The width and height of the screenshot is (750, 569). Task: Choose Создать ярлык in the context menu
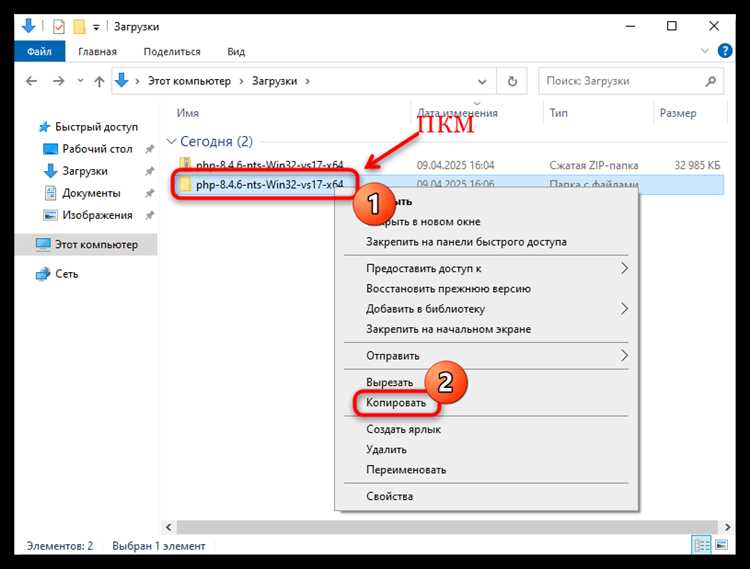coord(486,429)
